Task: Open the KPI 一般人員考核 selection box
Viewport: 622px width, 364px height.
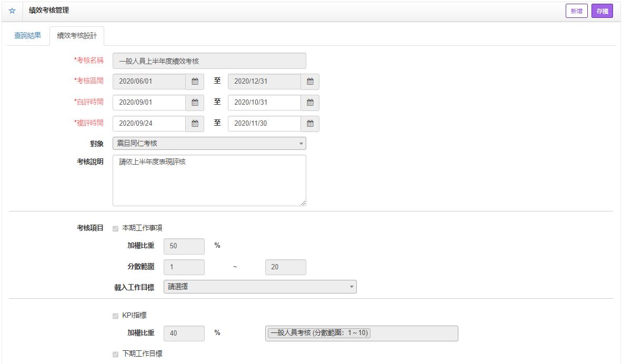Action: 362,333
